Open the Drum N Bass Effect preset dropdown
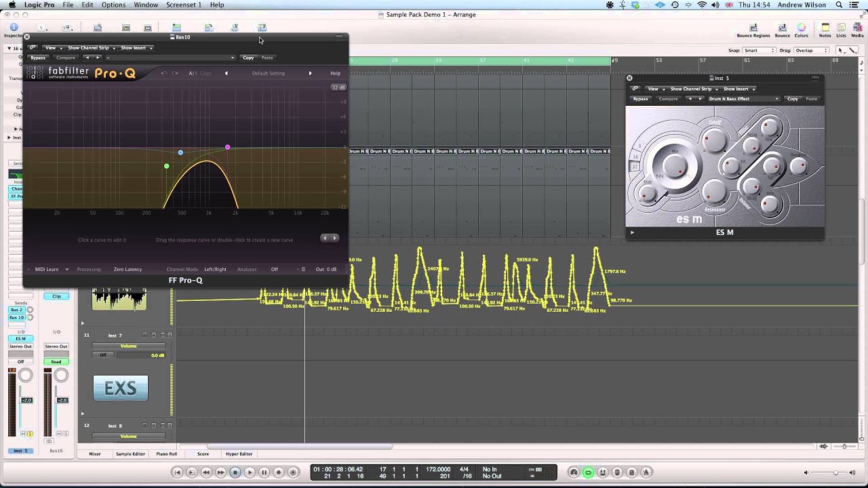 tap(744, 99)
